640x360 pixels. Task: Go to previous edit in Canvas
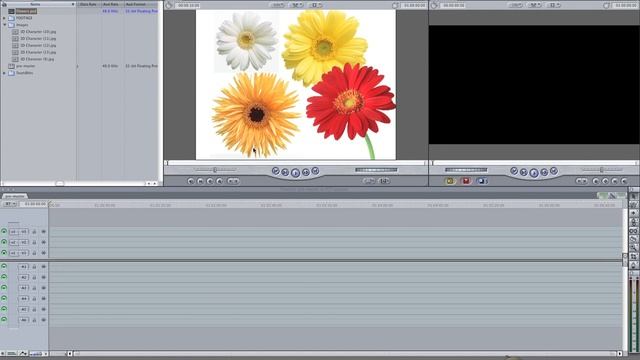click(514, 171)
